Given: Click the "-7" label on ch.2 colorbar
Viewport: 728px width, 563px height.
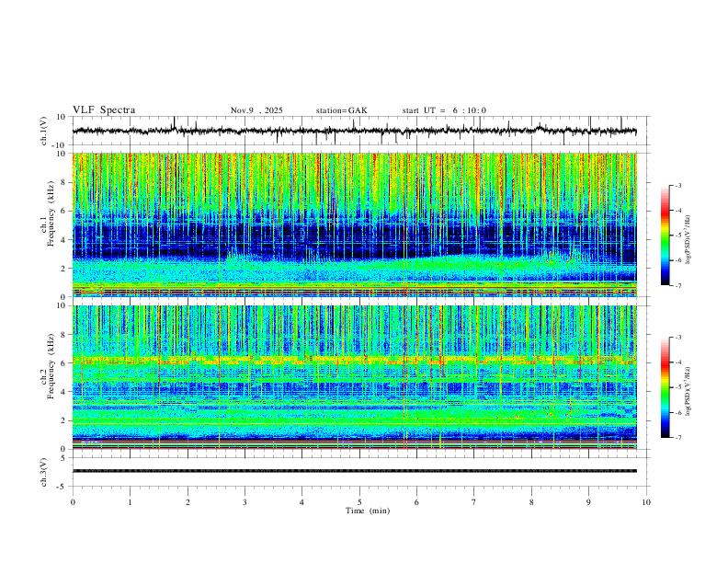Looking at the screenshot, I should pos(677,437).
